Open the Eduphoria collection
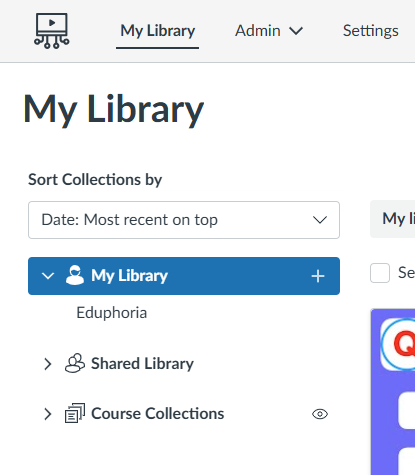Viewport: 415px width, 475px height. pos(112,313)
